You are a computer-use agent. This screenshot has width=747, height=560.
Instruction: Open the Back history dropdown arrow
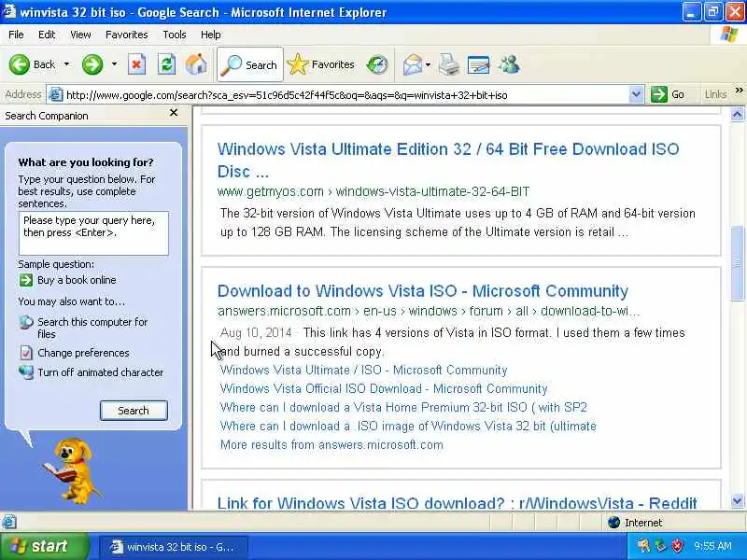coord(66,64)
